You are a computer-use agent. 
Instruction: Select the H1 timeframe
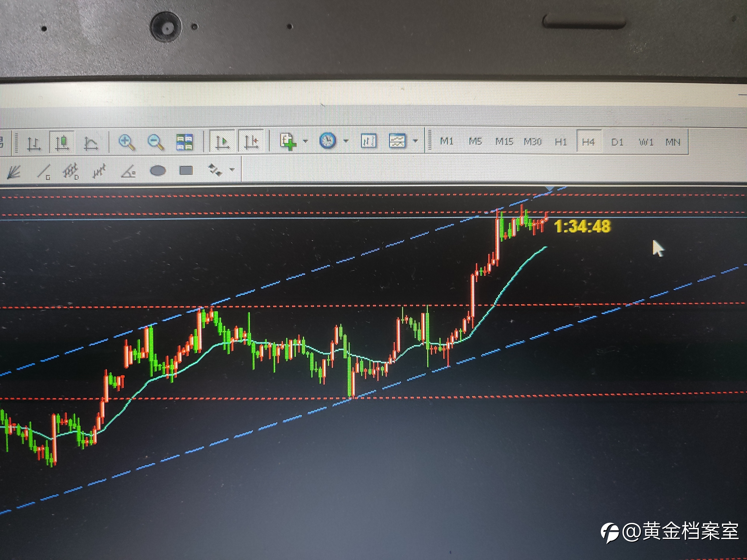pyautogui.click(x=561, y=142)
